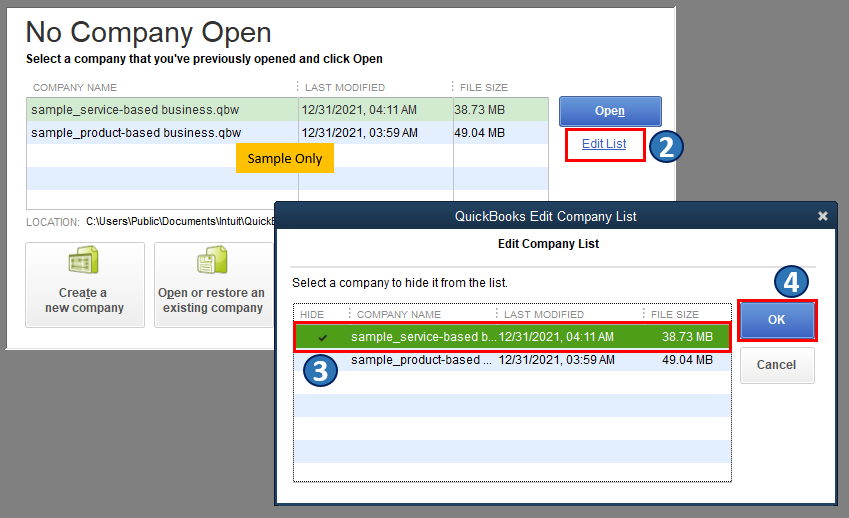Click the blue Open button

(x=610, y=111)
